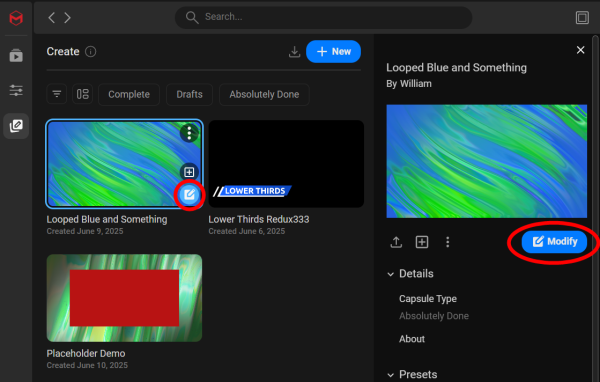Screen dimensions: 600x382
Task: Click add-to icon on Looped Blue thumbnail
Action: (189, 172)
